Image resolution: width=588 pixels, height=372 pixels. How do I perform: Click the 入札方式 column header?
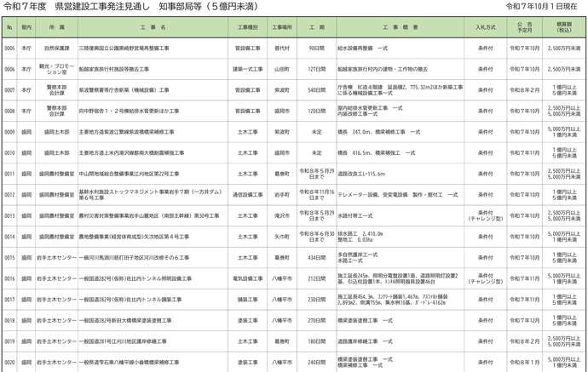486,28
